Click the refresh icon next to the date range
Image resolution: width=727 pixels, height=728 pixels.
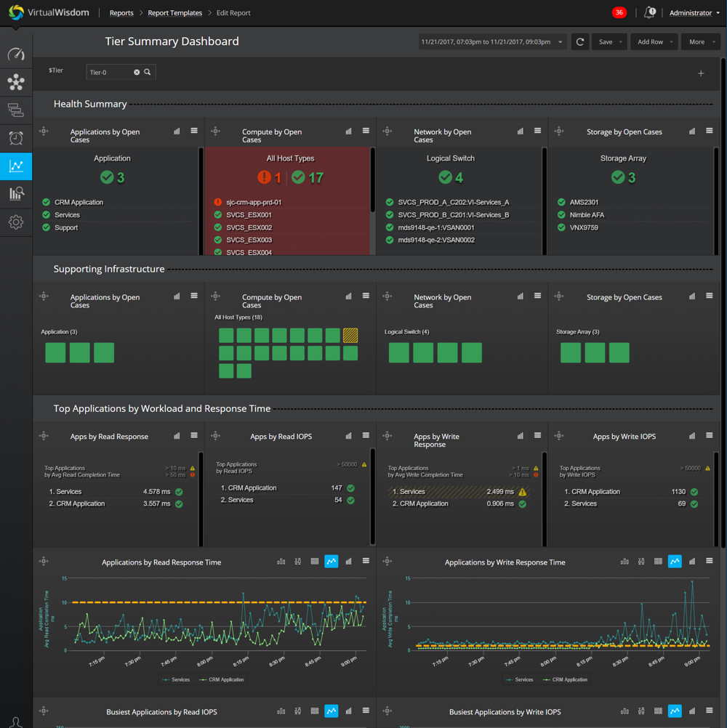[579, 41]
